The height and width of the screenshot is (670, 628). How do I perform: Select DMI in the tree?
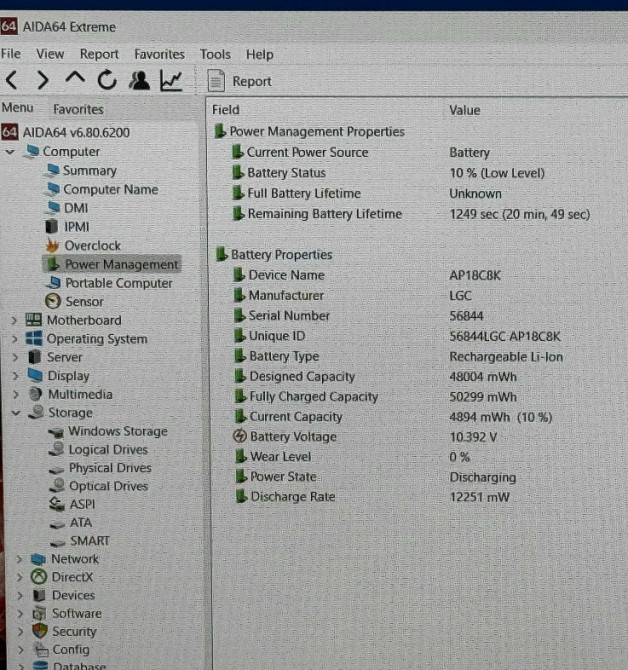point(76,208)
